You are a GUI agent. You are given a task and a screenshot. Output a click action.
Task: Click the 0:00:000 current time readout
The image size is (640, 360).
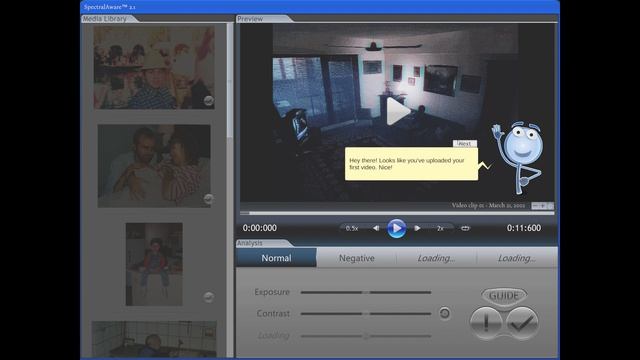click(x=260, y=228)
